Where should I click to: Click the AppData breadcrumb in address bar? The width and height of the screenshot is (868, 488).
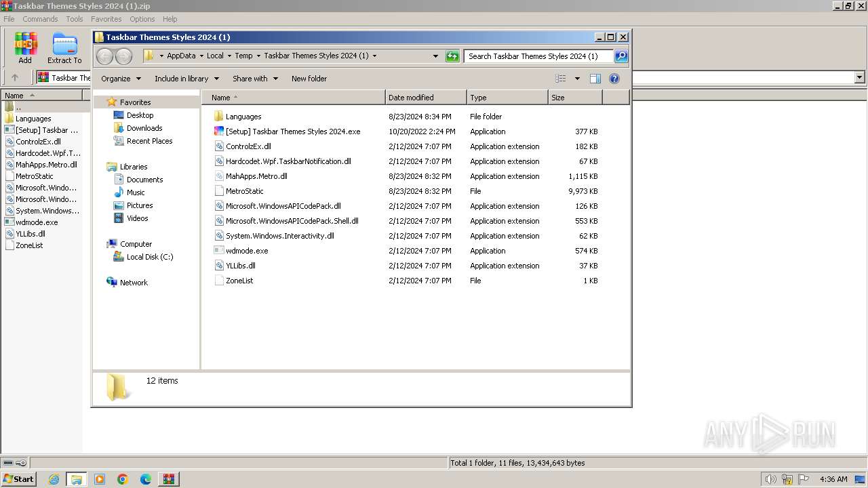pyautogui.click(x=181, y=56)
